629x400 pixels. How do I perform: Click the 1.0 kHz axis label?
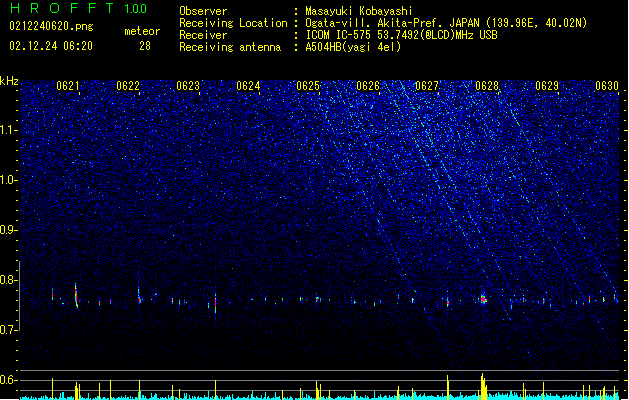coord(8,180)
